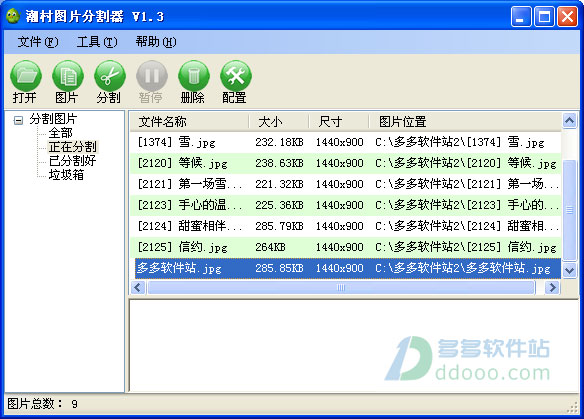
Task: Click path C:\多多软件站2\[2125] 信约.jpg
Action: click(466, 247)
